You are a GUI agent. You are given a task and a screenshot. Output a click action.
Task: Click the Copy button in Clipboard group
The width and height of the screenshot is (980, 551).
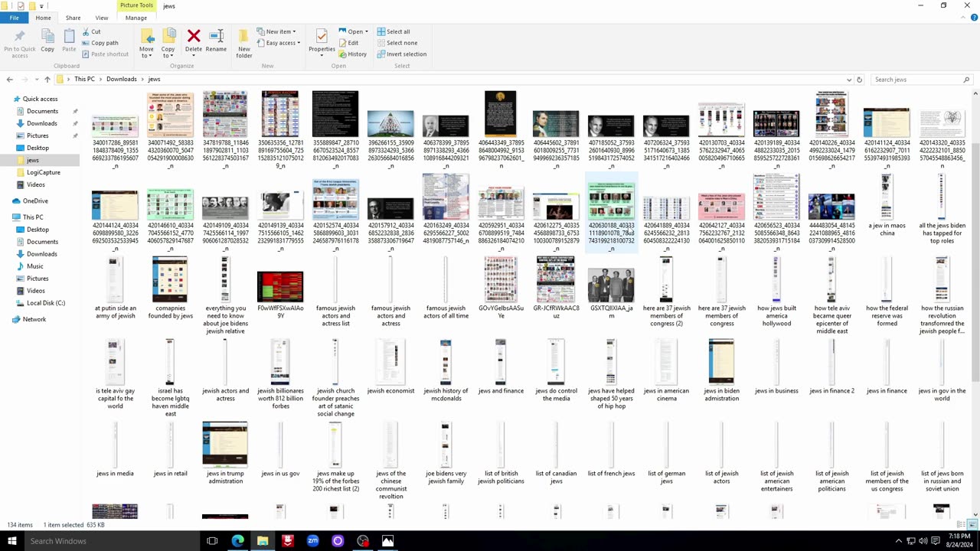coord(47,42)
